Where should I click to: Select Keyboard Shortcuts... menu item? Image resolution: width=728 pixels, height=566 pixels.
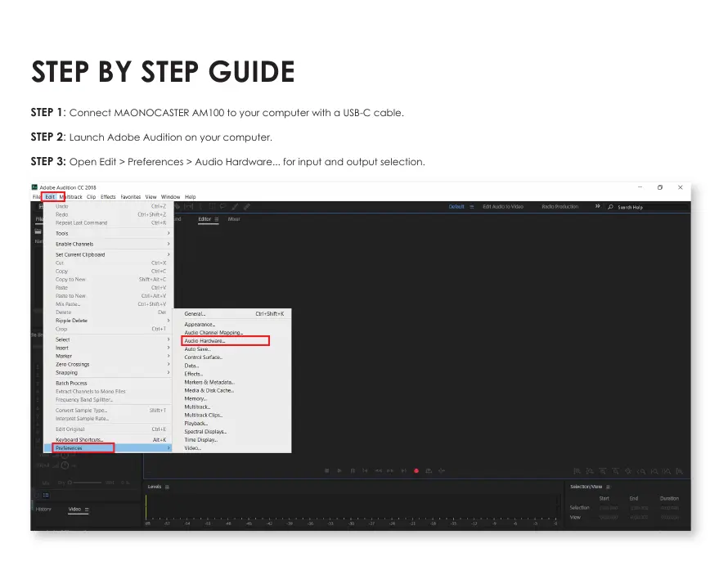point(108,440)
